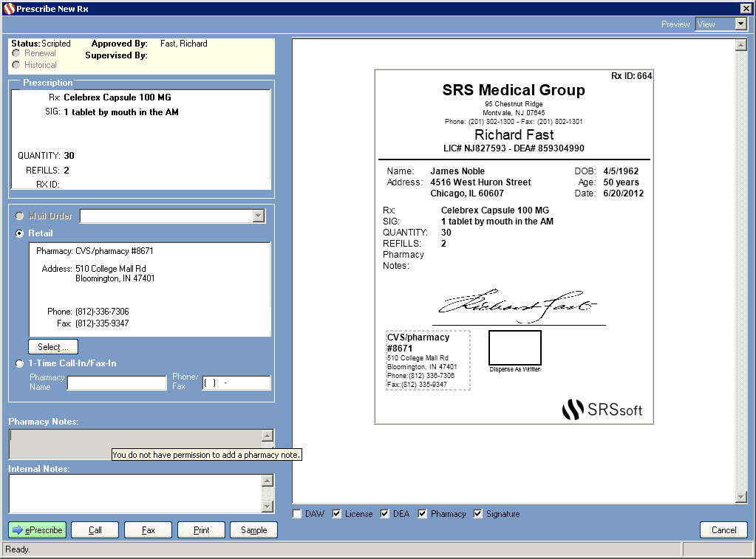The width and height of the screenshot is (756, 559).
Task: Enable the DAW checkbox
Action: [297, 514]
